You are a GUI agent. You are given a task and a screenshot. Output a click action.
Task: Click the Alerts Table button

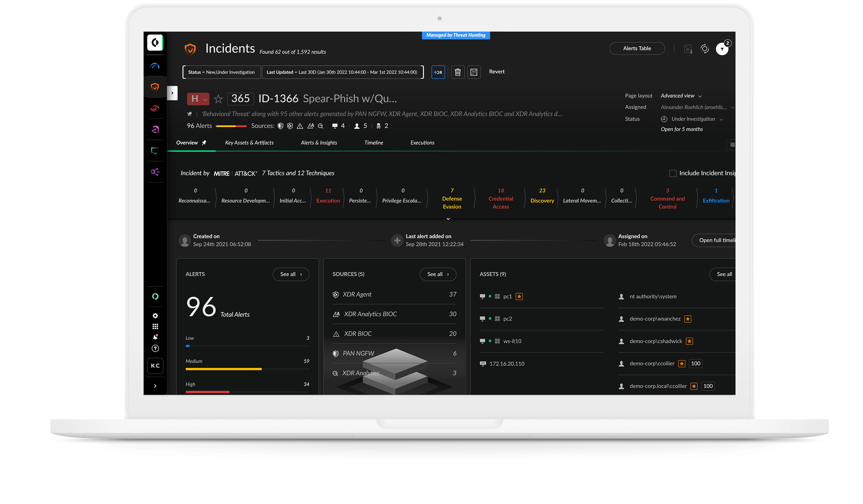pyautogui.click(x=636, y=48)
